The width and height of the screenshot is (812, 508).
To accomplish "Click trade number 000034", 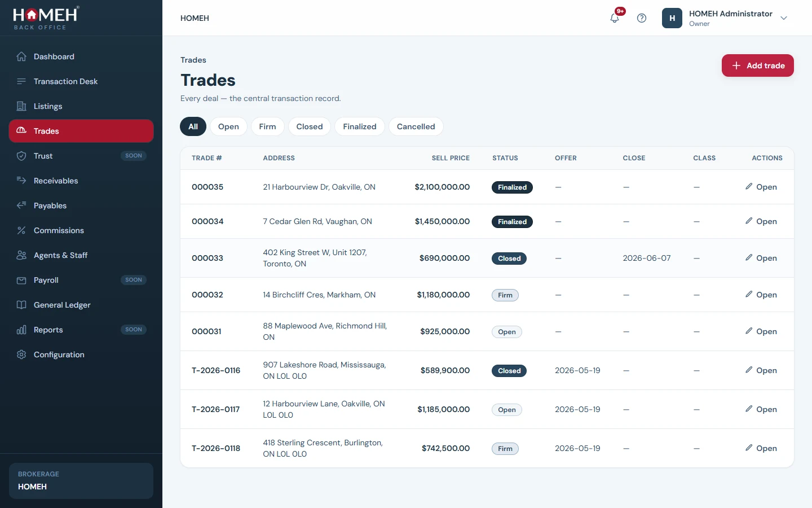I will (x=208, y=221).
